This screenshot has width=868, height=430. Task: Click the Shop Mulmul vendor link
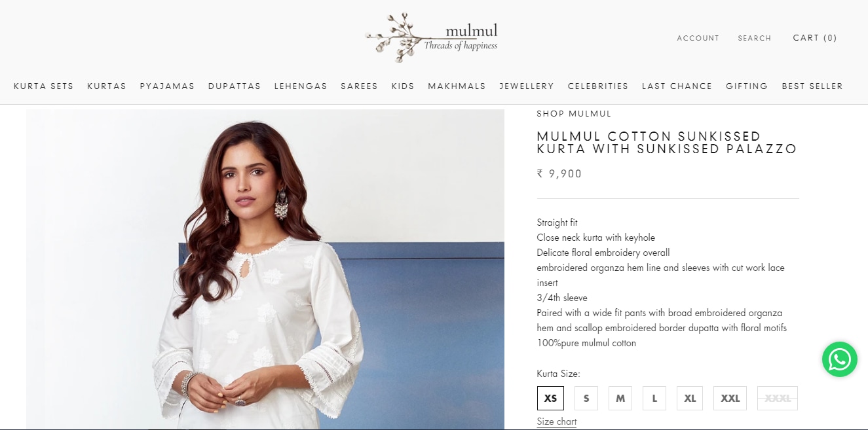574,114
